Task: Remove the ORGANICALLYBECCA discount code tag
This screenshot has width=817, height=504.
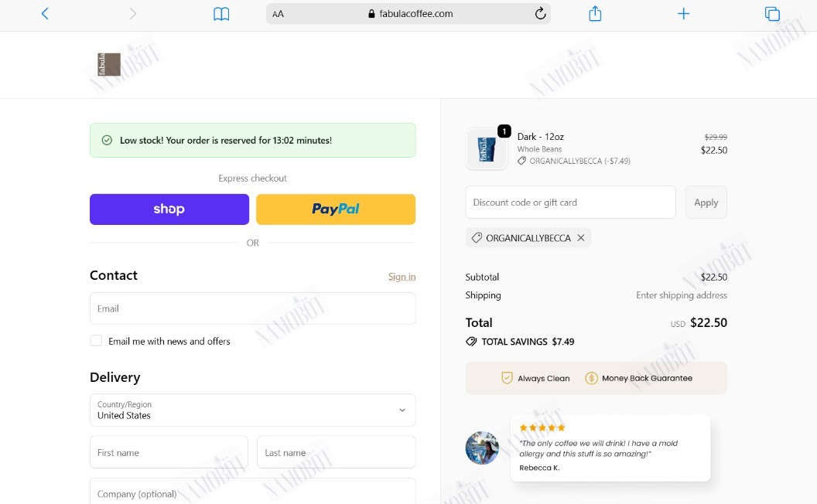Action: point(581,238)
